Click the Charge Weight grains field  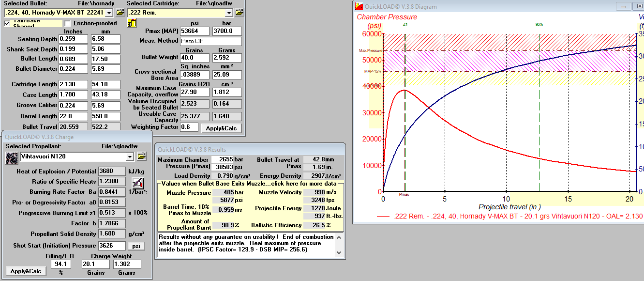pyautogui.click(x=96, y=264)
